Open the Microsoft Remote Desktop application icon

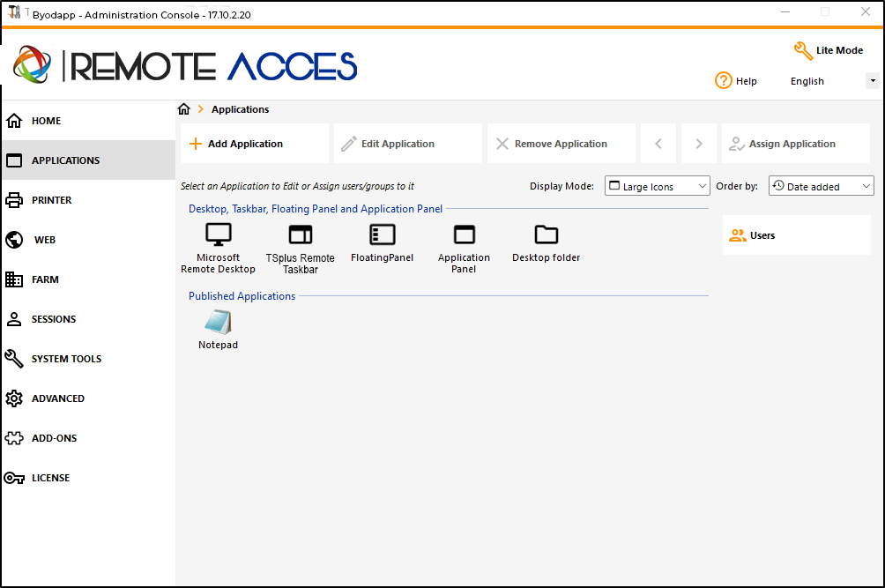pyautogui.click(x=218, y=234)
